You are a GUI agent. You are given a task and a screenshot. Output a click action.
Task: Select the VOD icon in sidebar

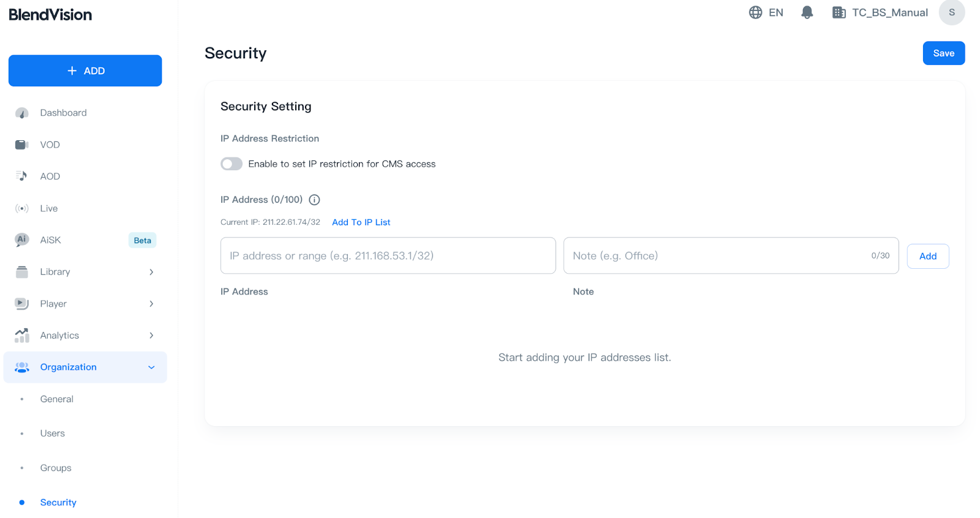21,145
